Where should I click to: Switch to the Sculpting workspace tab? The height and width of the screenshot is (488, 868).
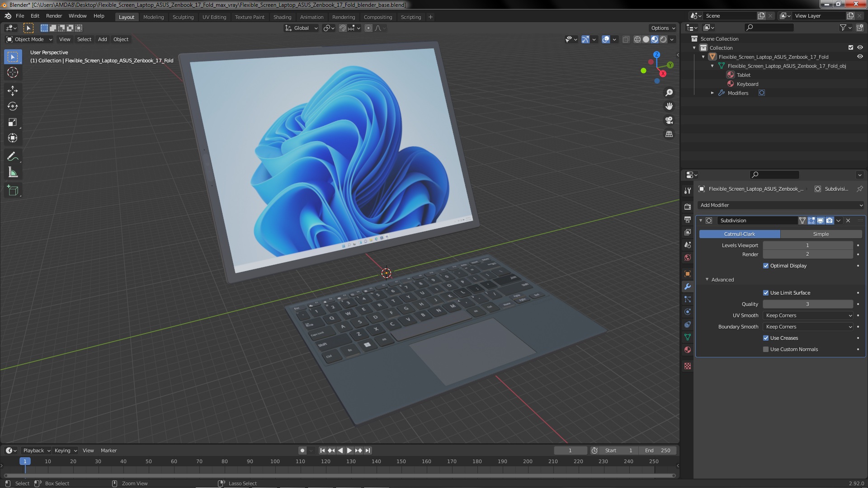tap(183, 17)
